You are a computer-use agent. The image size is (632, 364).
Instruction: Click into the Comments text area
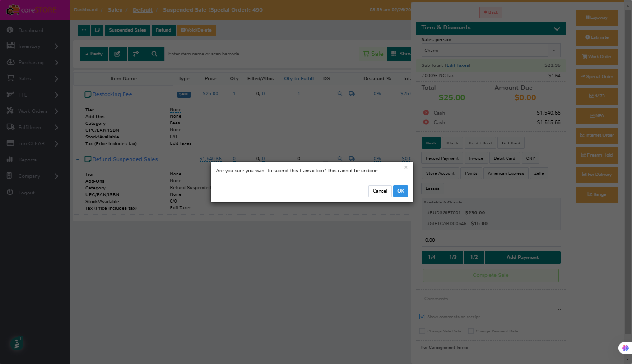[491, 302]
